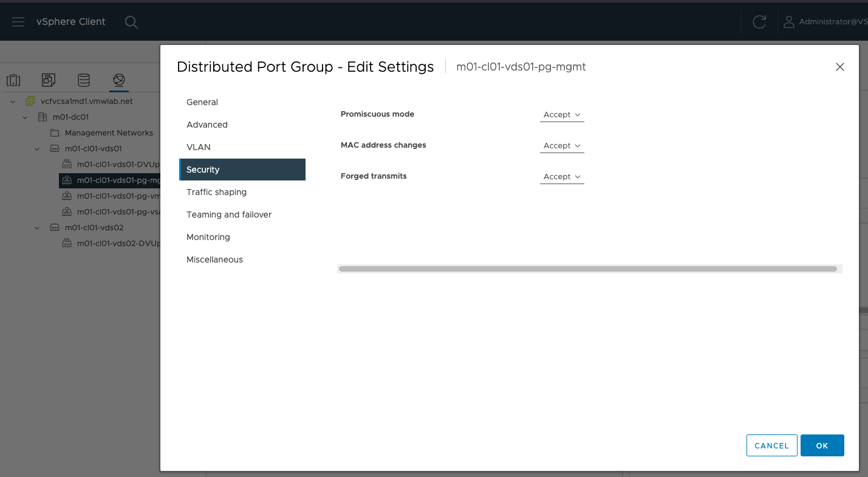
Task: Click the vCenter server icon for vcfvcsa1md1.vmwlab.net
Action: pos(30,101)
